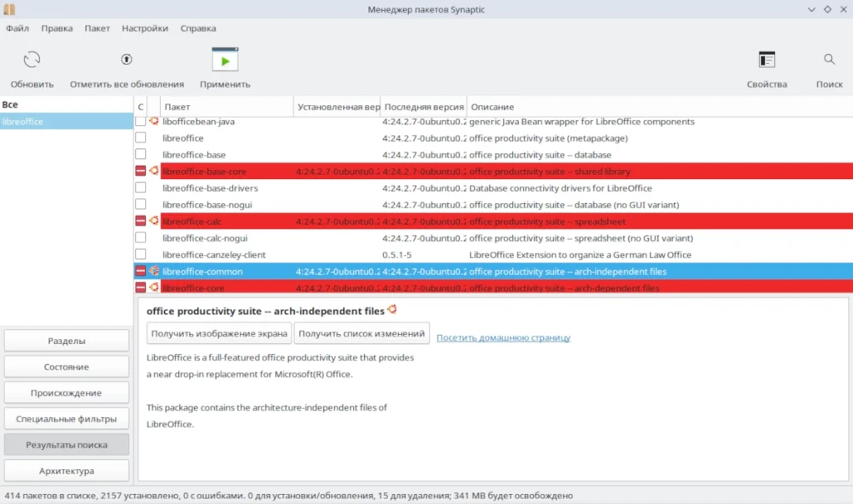Click 'office productivity suite (metapackage)' description
This screenshot has width=853, height=504.
(x=548, y=138)
